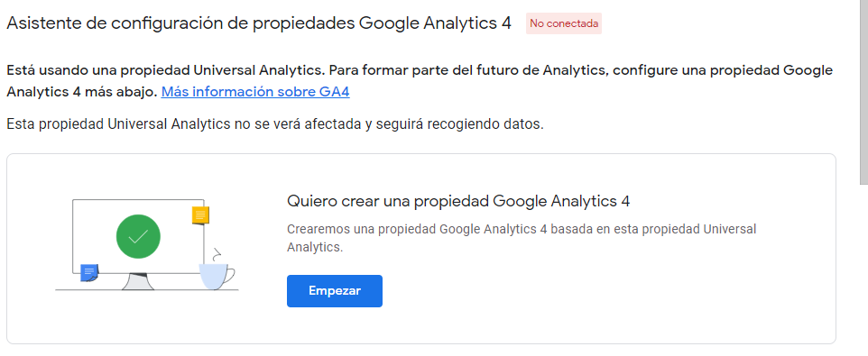Click the Quiero crear una propiedad card heading
The height and width of the screenshot is (356, 868).
tap(458, 201)
